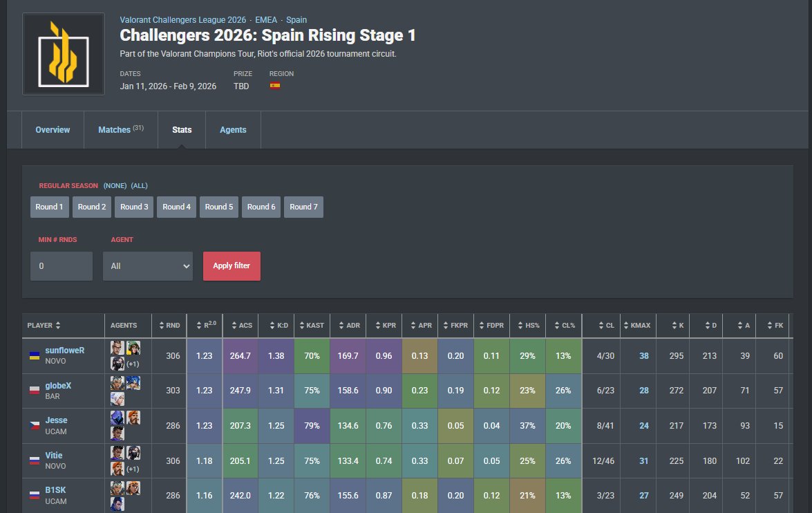Click sunfloweR's Ukraine flag icon
The width and height of the screenshot is (812, 513).
pyautogui.click(x=34, y=355)
